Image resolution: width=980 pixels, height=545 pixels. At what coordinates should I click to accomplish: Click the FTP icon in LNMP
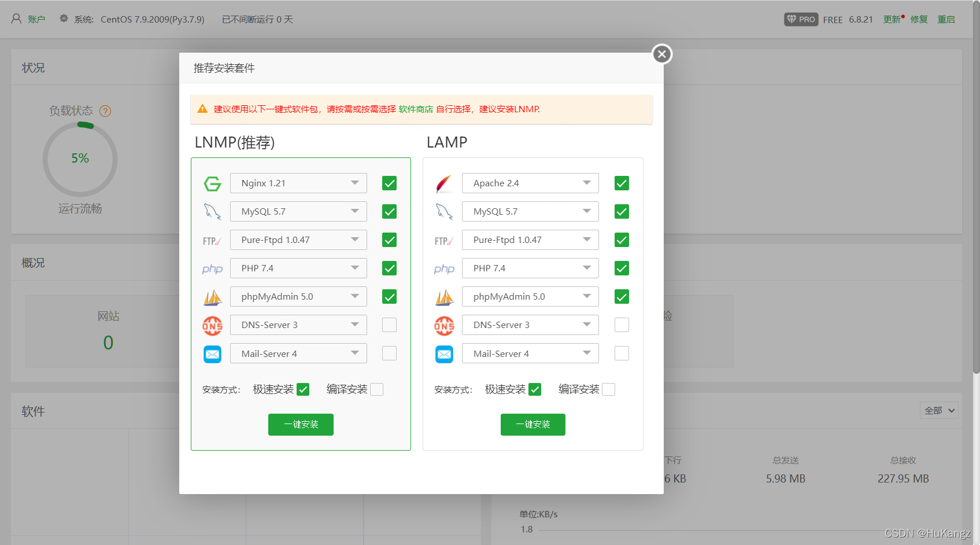pos(212,241)
